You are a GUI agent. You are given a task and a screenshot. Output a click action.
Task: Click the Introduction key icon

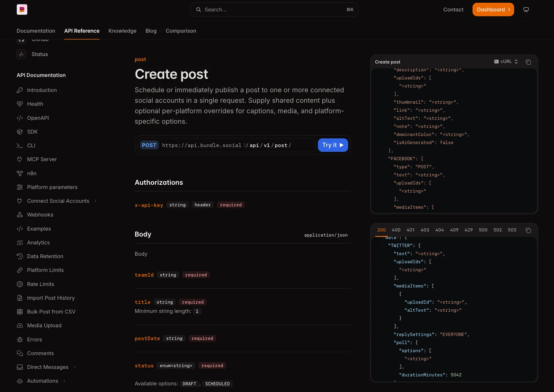[20, 90]
